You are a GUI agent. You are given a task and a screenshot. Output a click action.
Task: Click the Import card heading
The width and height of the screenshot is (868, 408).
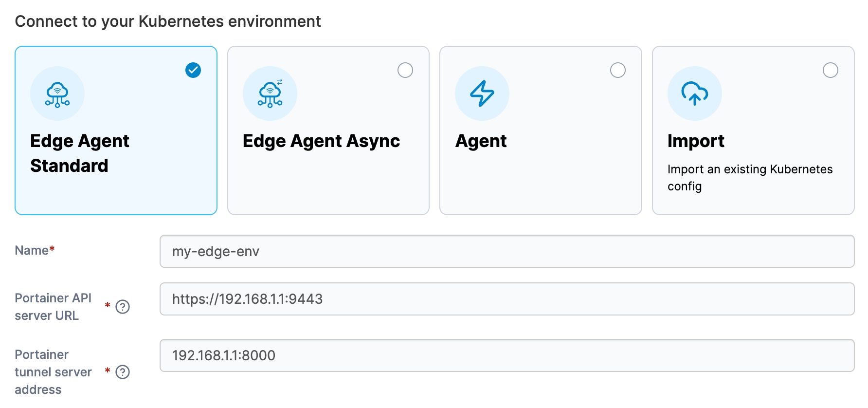click(x=696, y=141)
